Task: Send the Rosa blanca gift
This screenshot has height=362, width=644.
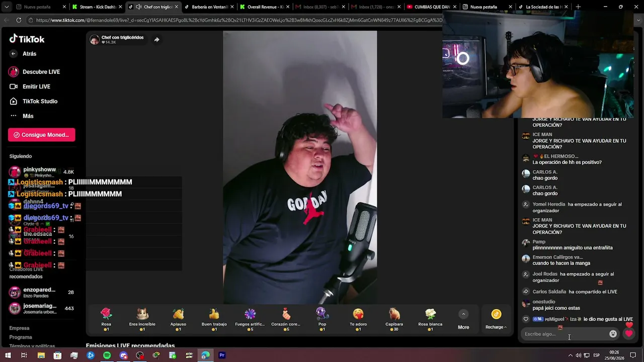Action: click(430, 319)
